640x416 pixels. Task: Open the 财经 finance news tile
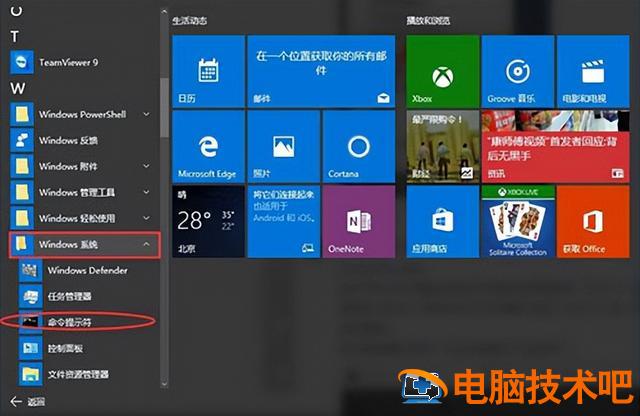coord(443,147)
